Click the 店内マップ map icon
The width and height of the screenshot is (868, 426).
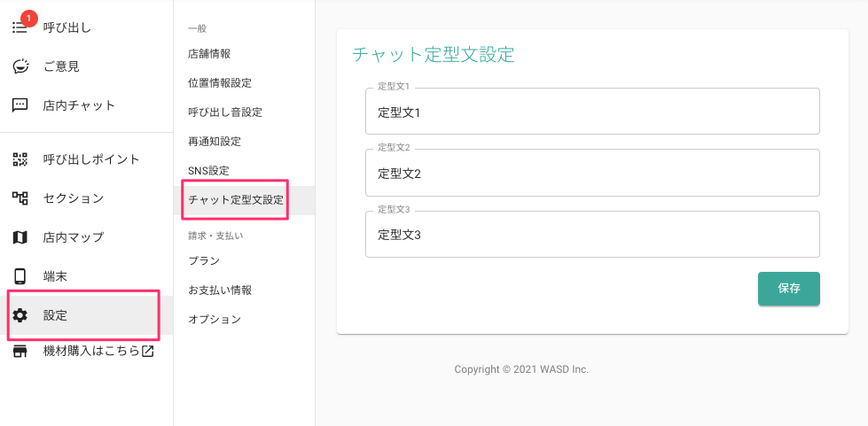coord(20,237)
